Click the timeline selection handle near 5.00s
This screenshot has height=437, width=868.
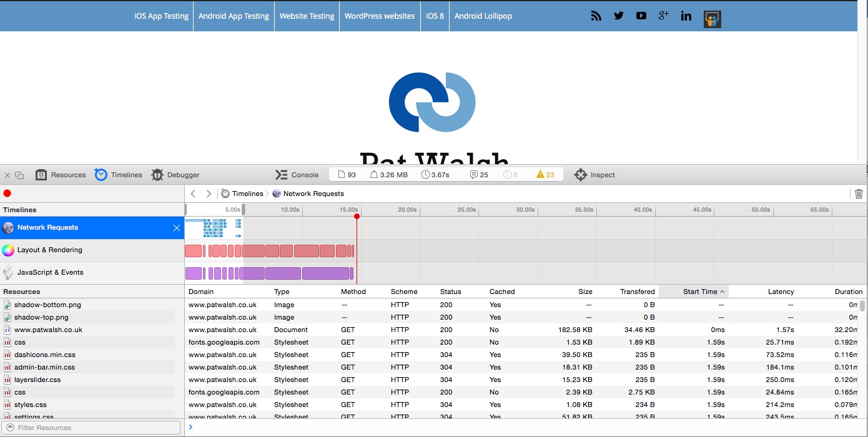244,210
